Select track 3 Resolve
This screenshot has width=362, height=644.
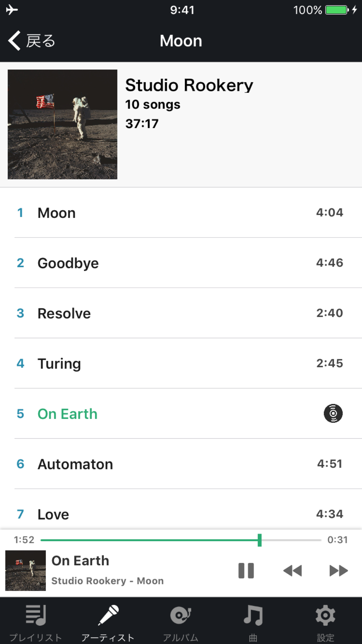coord(181,313)
